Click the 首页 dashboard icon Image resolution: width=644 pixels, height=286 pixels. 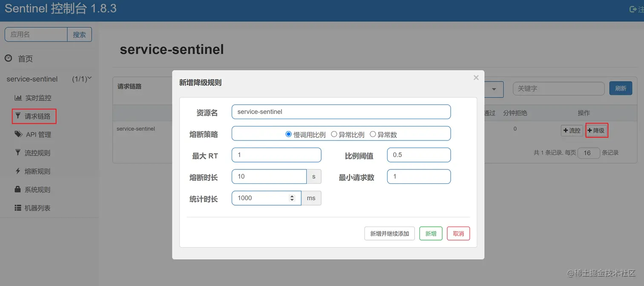[9, 58]
